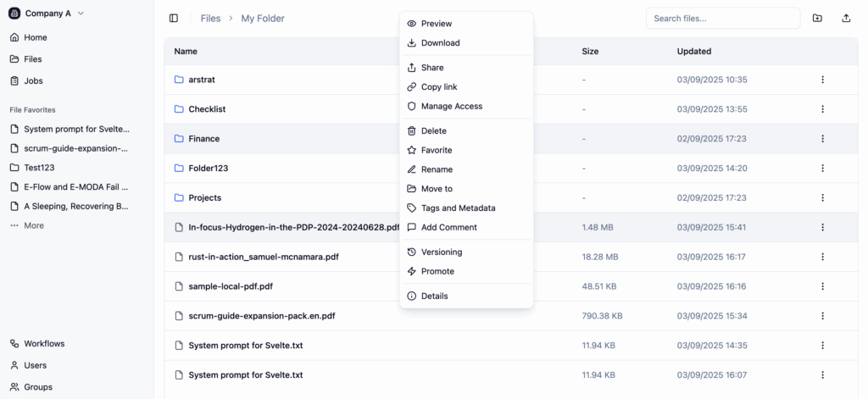Viewport: 868px width, 399px height.
Task: Click the 18.28 MB size cell
Action: 600,257
